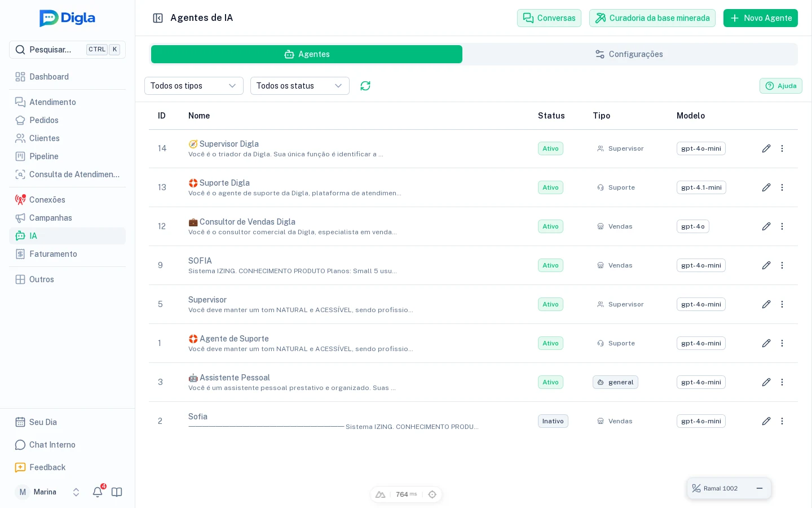
Task: Open the Todos os tipos dropdown
Action: point(194,86)
